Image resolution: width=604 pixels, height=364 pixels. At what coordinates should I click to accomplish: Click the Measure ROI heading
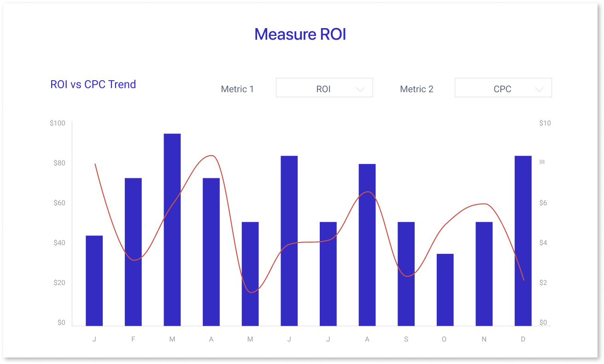(300, 34)
